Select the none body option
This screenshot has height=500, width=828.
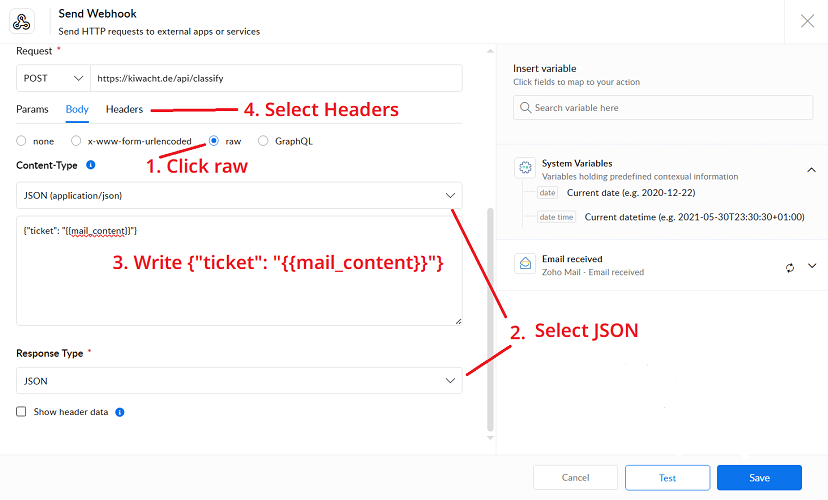(22, 141)
